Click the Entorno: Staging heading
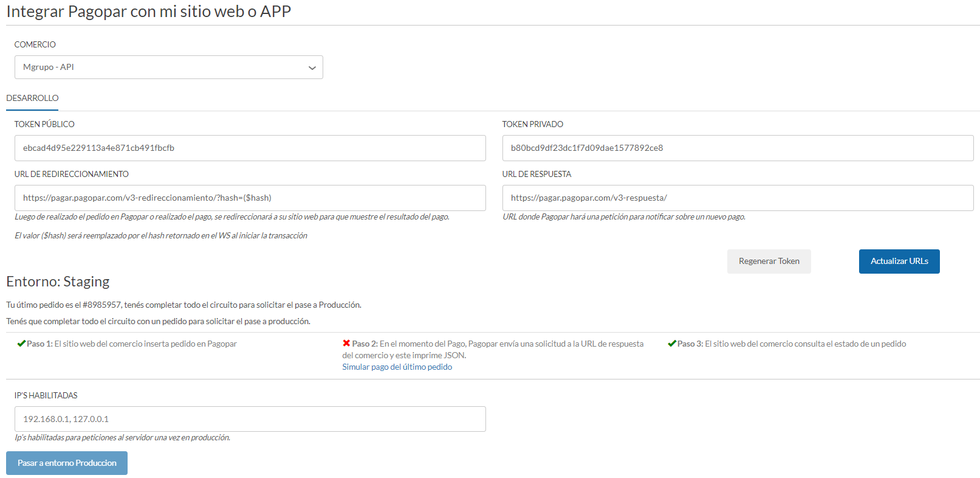 (x=58, y=282)
